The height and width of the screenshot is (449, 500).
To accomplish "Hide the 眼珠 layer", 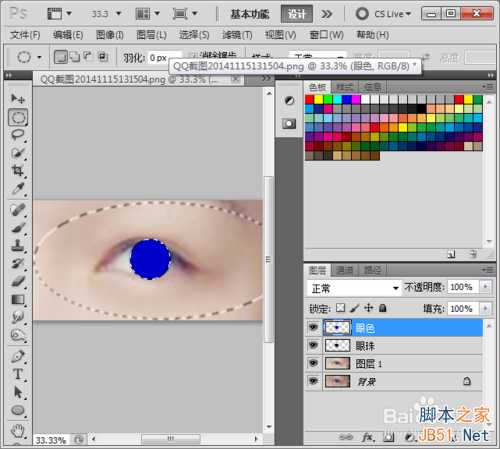I will click(313, 345).
